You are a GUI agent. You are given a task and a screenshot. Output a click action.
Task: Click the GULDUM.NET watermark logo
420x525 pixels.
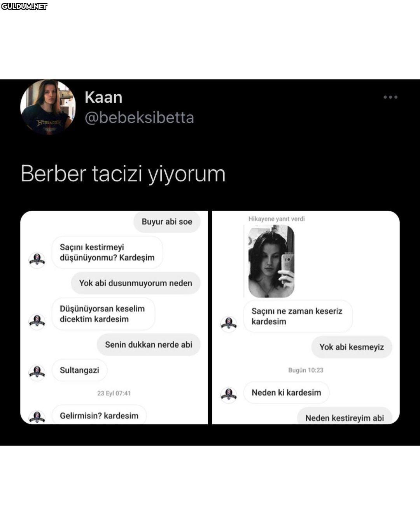[24, 6]
